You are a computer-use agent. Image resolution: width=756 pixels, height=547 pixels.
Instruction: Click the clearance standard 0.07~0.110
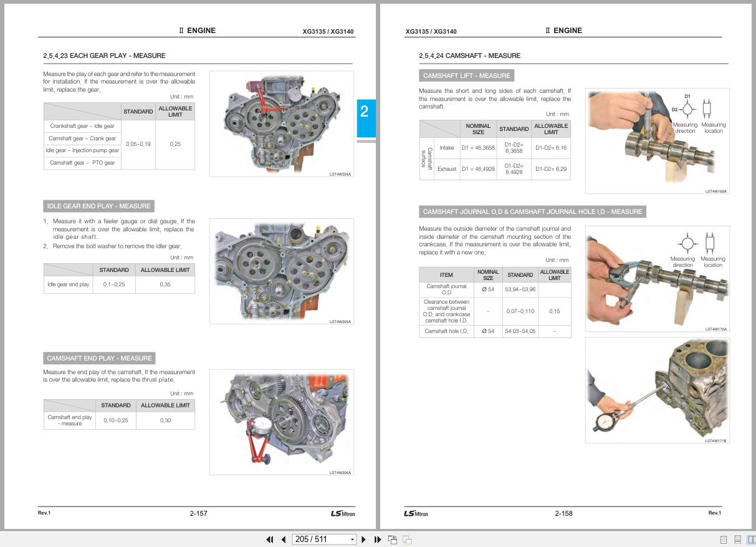(x=520, y=311)
